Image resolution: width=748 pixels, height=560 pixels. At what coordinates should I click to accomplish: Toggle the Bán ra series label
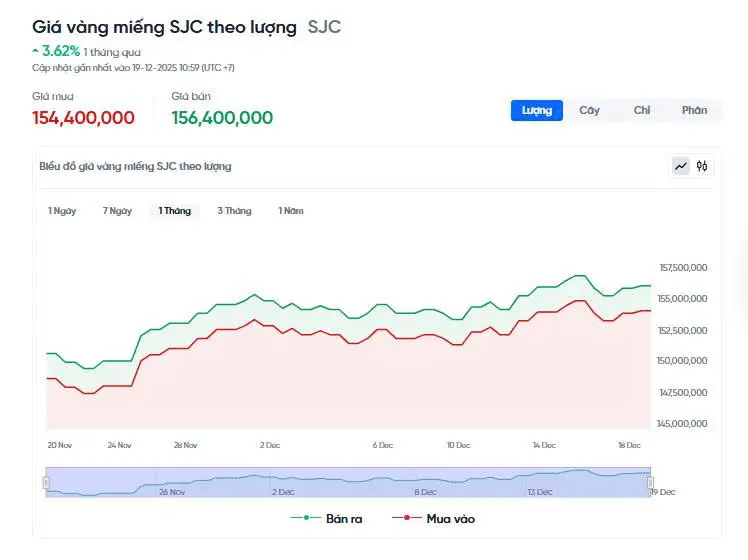coord(345,518)
